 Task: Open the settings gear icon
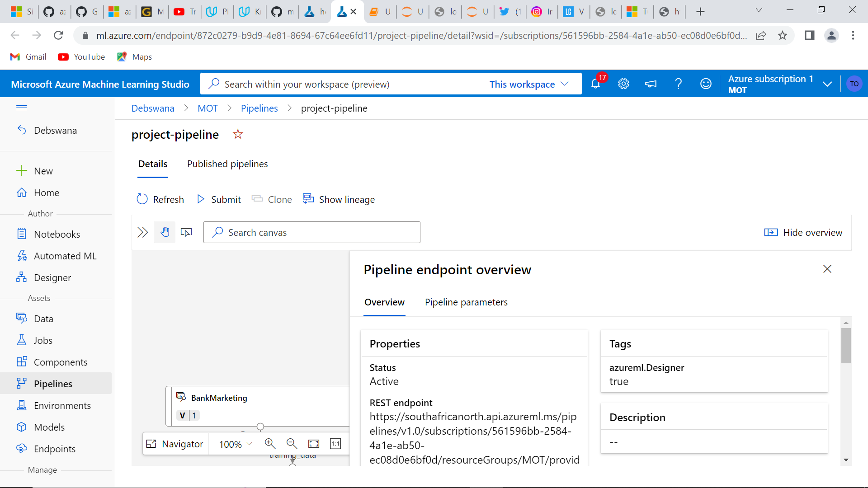tap(623, 84)
